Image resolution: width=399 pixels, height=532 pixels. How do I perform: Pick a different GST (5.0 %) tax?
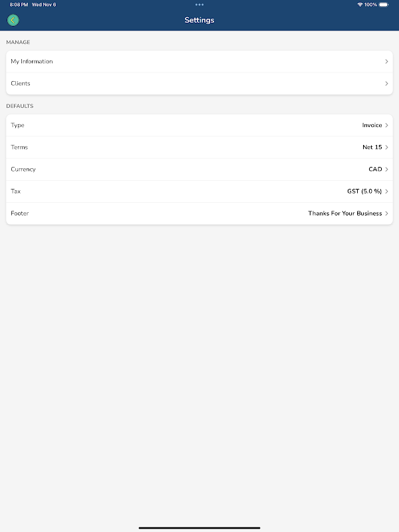coord(364,191)
